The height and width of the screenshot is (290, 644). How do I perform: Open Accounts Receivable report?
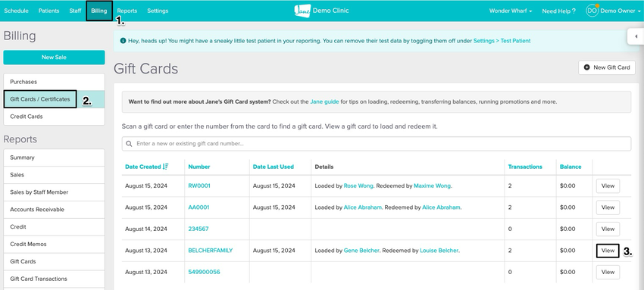click(x=54, y=210)
